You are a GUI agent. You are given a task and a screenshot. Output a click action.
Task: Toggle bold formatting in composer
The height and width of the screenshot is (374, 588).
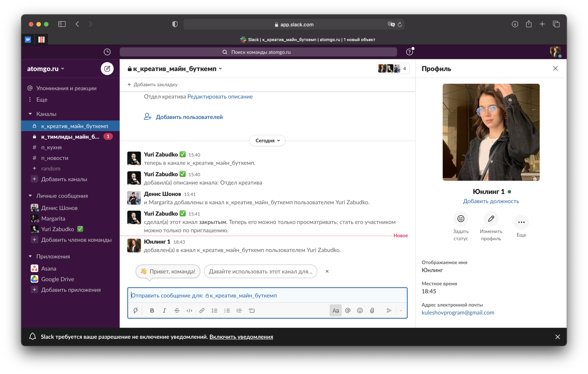coord(152,310)
